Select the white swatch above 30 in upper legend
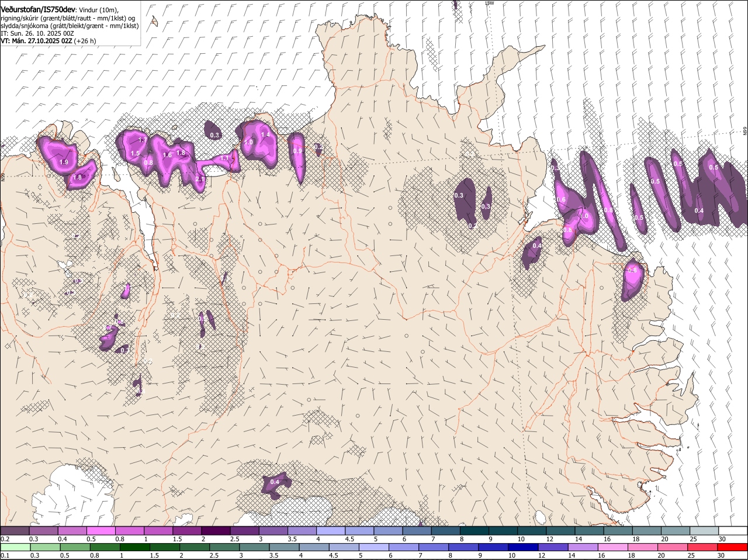The width and height of the screenshot is (748, 560). point(733,530)
